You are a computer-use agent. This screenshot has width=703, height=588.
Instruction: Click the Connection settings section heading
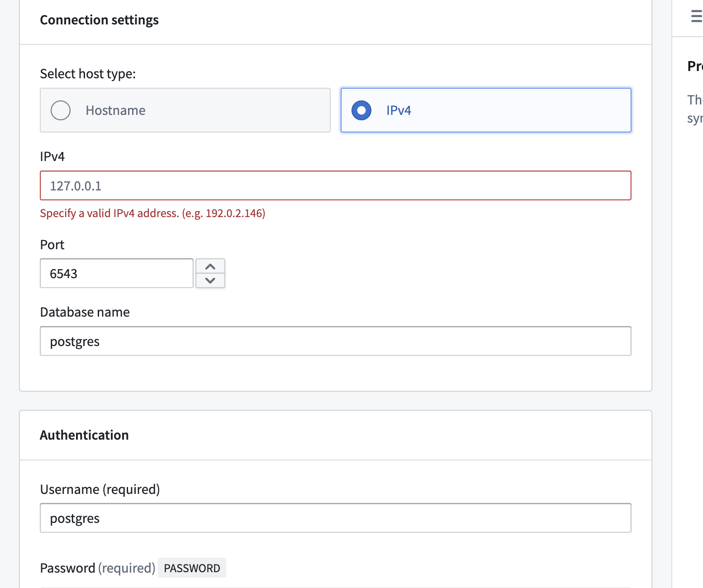pos(99,20)
